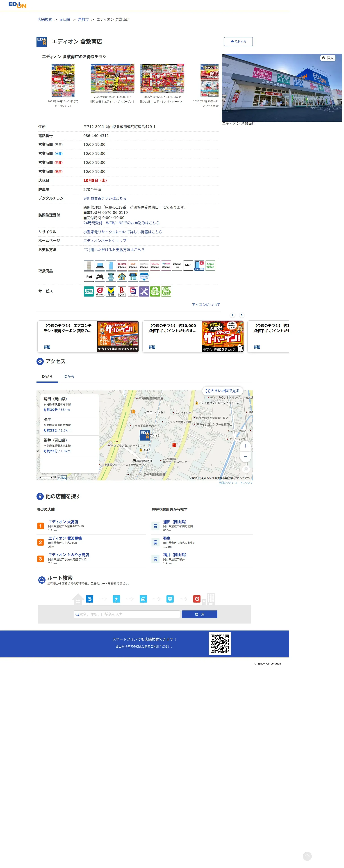The image size is (344, 868).
Task: Click the back-to-top arrow button
Action: tap(307, 856)
